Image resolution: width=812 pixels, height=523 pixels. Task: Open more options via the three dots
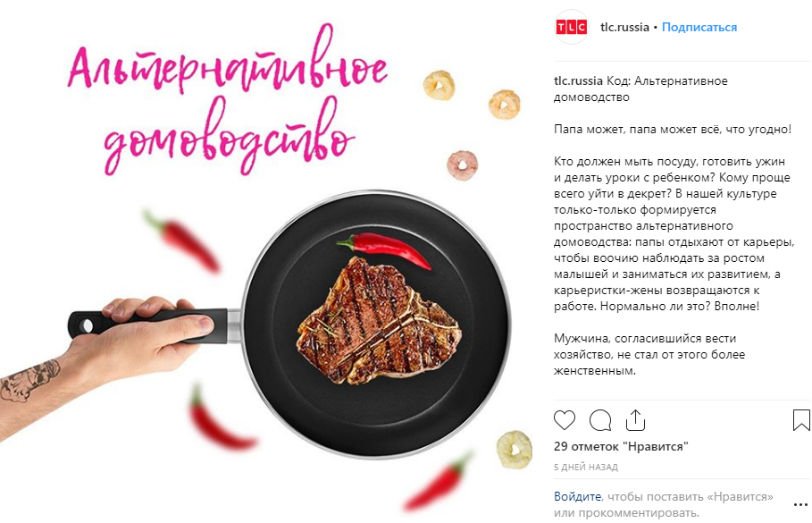[800, 504]
